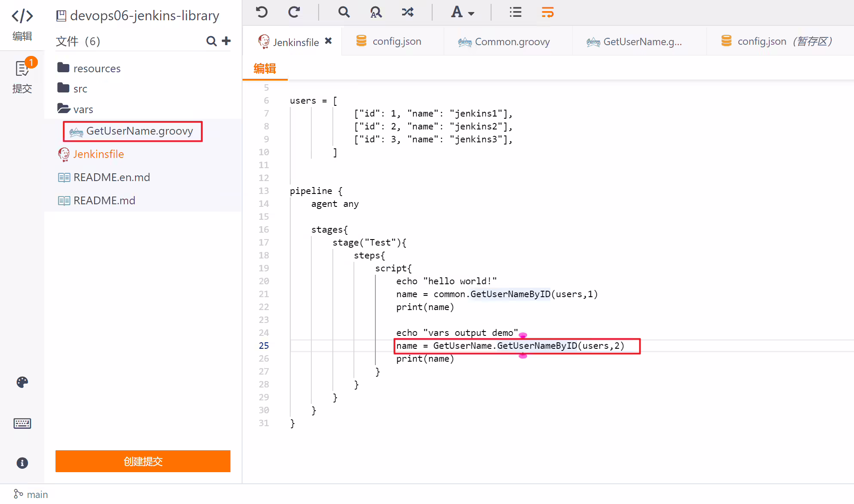Open GetUserName.groovy in file tree
854x504 pixels.
pos(132,131)
